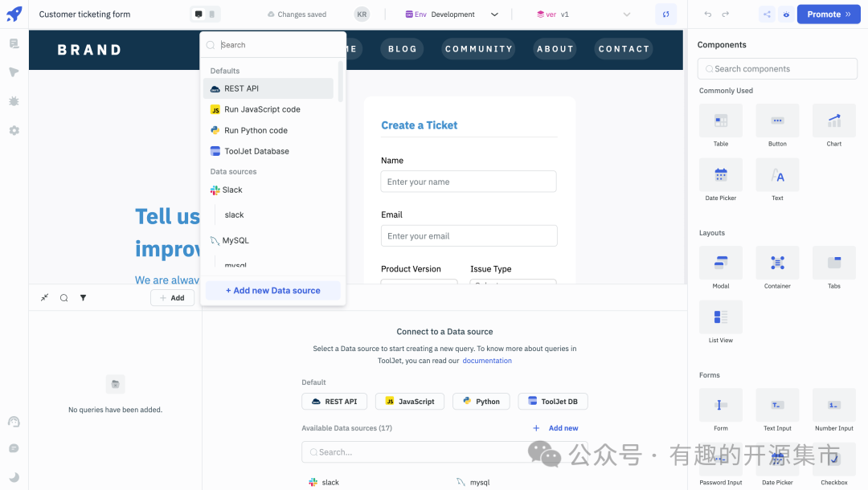Open the pages sidebar icon

14,43
